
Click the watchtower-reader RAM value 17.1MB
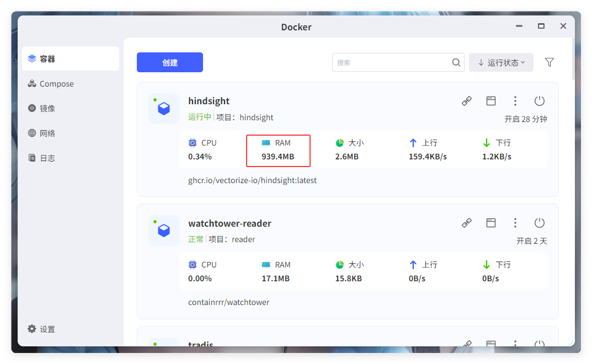click(x=276, y=279)
